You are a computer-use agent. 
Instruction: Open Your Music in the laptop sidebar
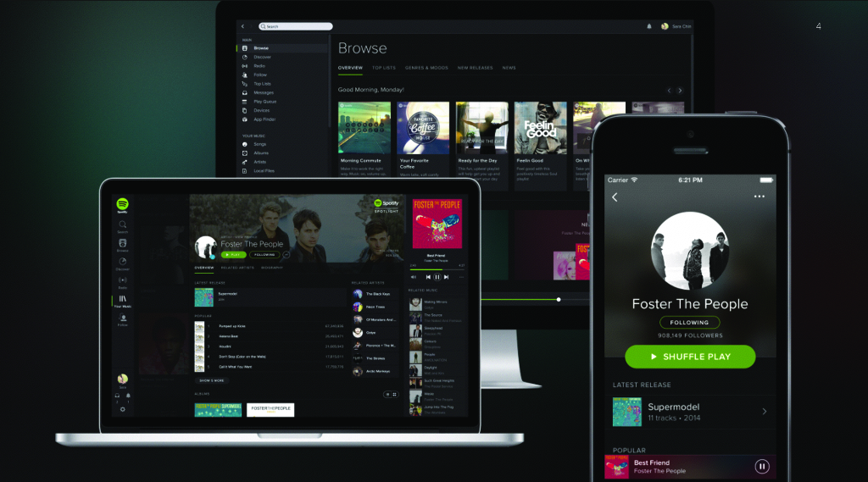[x=122, y=301]
